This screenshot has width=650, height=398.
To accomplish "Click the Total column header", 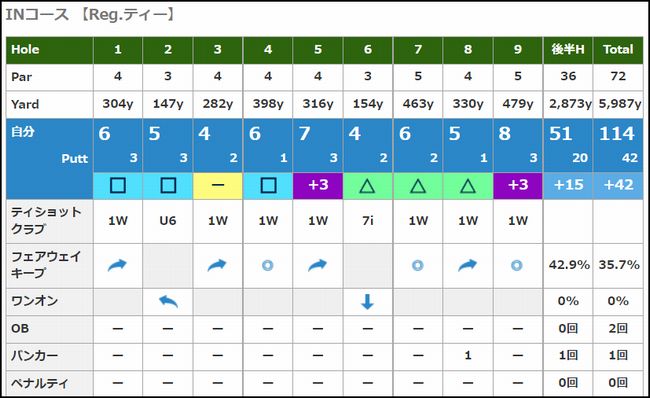I will [x=618, y=50].
